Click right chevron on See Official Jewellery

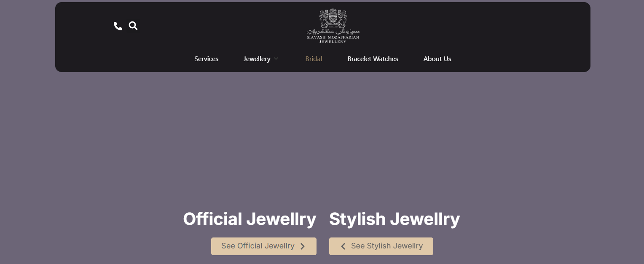pos(303,246)
